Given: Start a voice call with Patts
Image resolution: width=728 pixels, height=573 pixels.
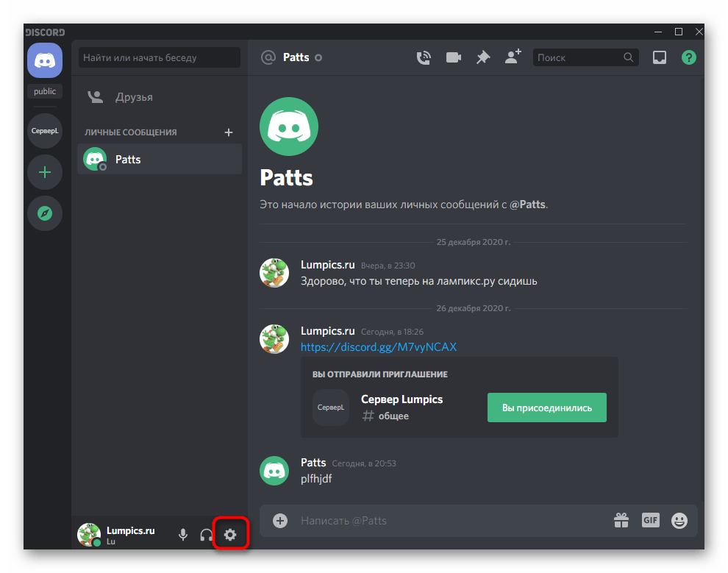Looking at the screenshot, I should tap(424, 57).
